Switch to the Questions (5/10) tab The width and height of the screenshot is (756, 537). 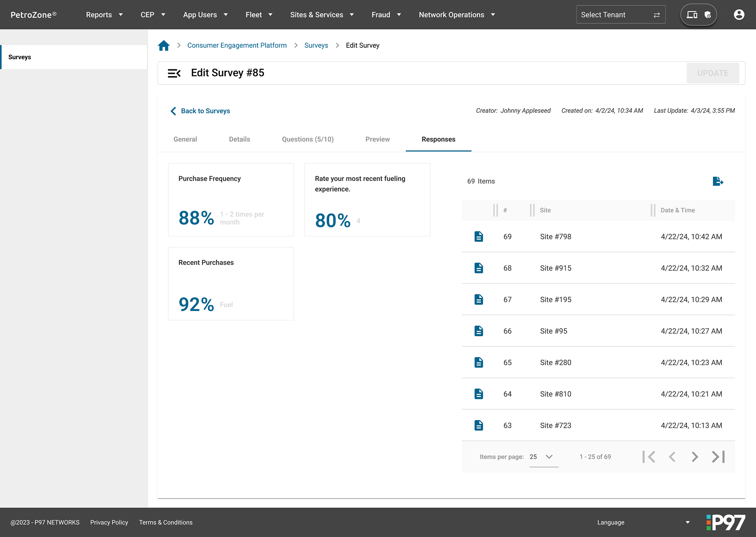point(308,139)
